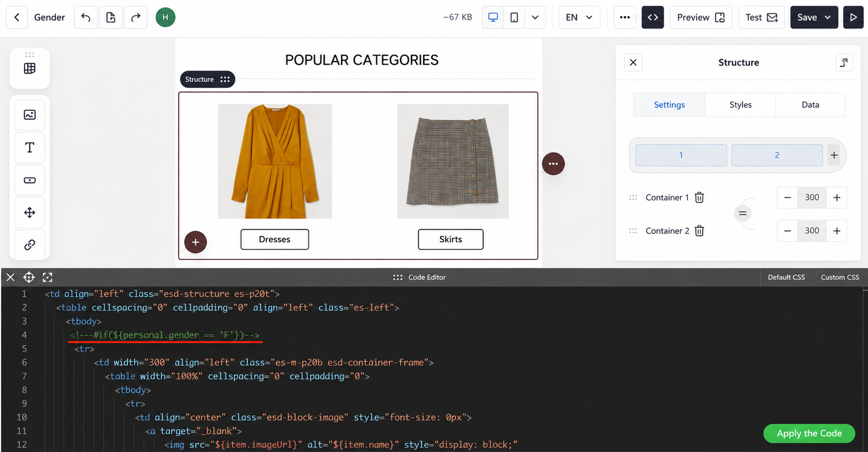Click the Gender template name
Image resolution: width=868 pixels, height=452 pixels.
49,17
